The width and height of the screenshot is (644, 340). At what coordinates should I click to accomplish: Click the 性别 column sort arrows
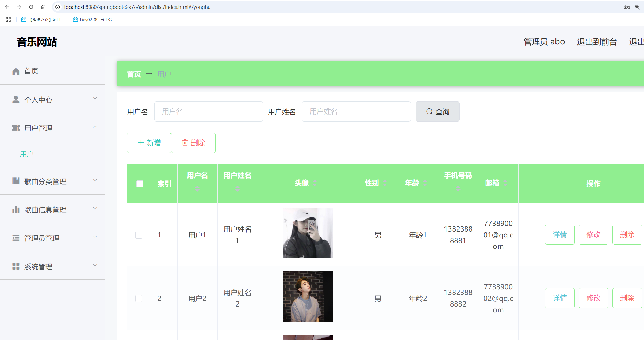pyautogui.click(x=385, y=183)
